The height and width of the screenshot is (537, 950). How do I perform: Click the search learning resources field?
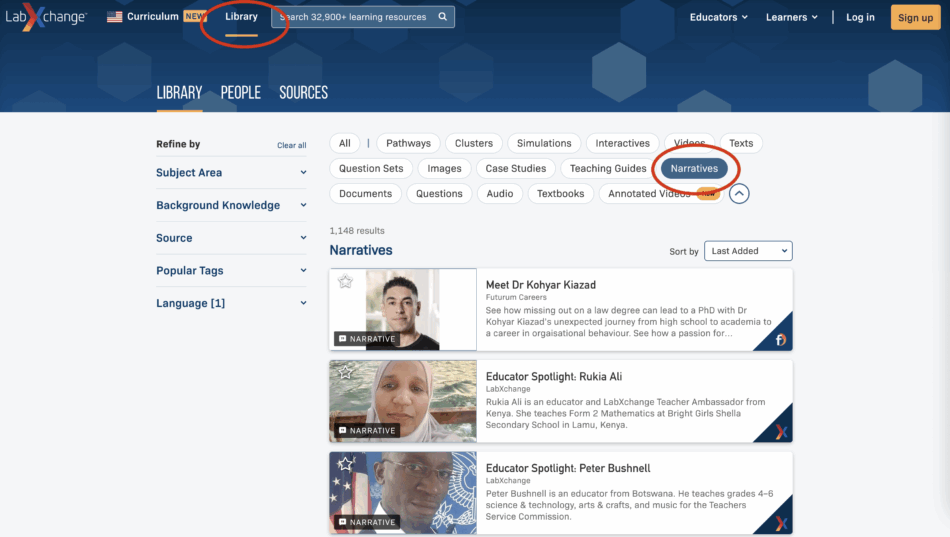point(363,17)
